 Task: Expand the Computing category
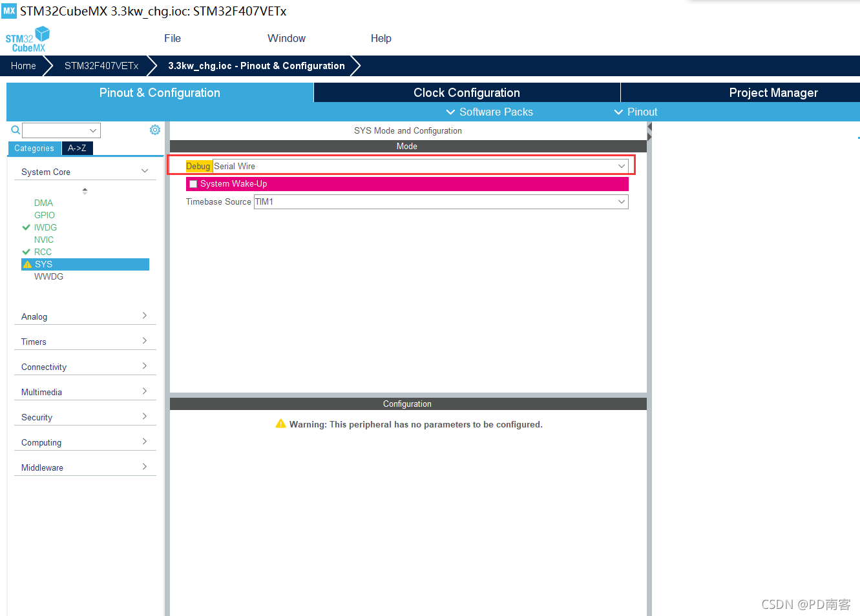[85, 442]
